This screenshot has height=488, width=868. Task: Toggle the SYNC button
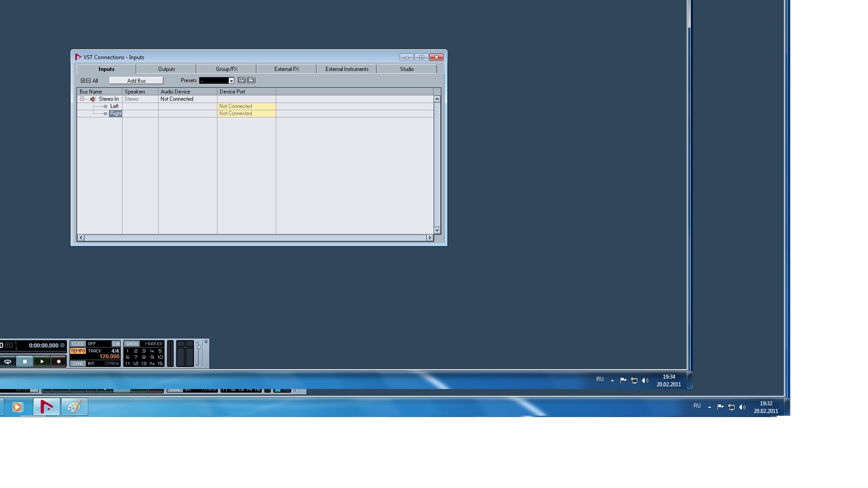(78, 363)
